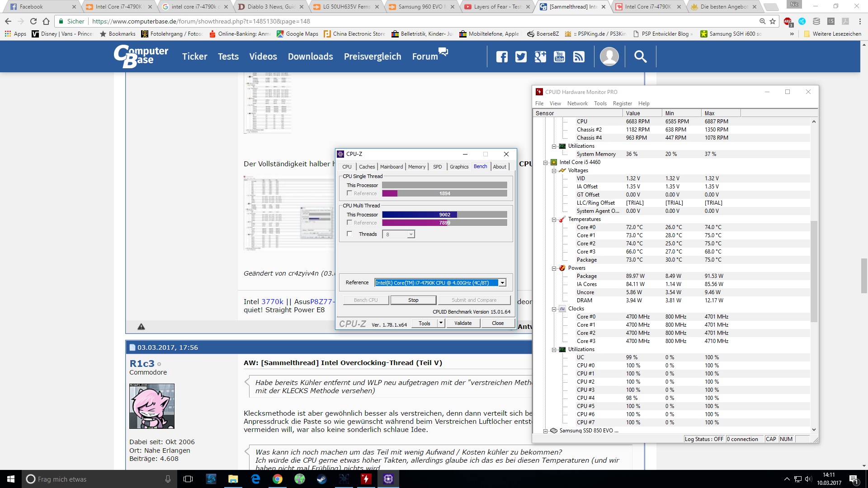The width and height of the screenshot is (868, 488).
Task: Click the warning triangle report icon
Action: pos(141,327)
